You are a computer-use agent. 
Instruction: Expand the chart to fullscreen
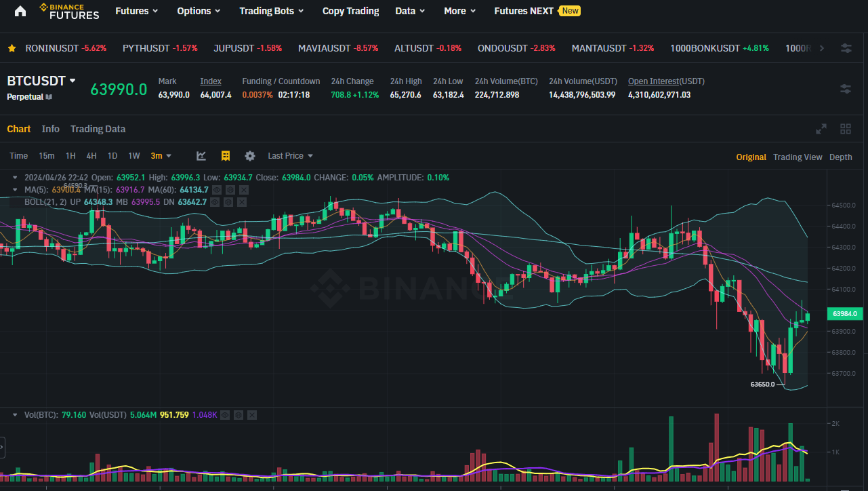pos(821,129)
